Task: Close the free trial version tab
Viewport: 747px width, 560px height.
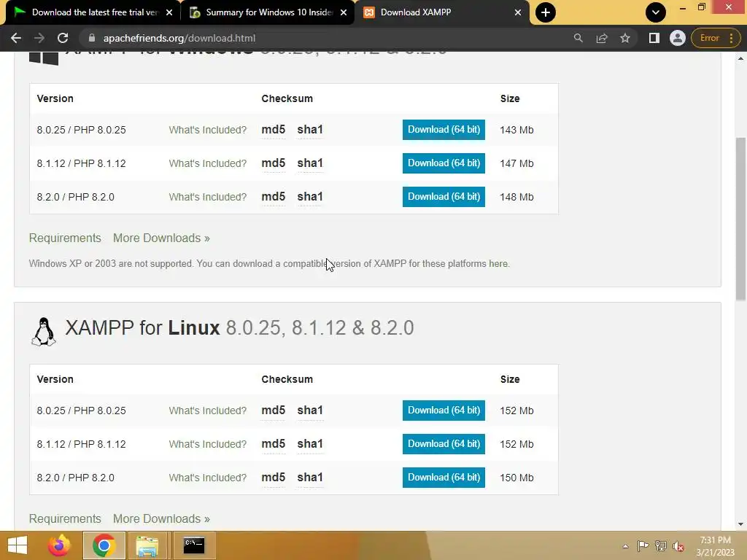Action: coord(169,12)
